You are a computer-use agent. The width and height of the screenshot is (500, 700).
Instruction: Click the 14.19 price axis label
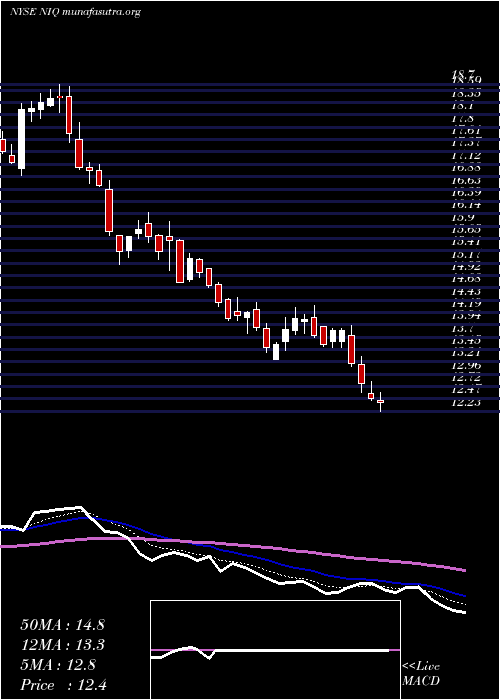coord(466,304)
